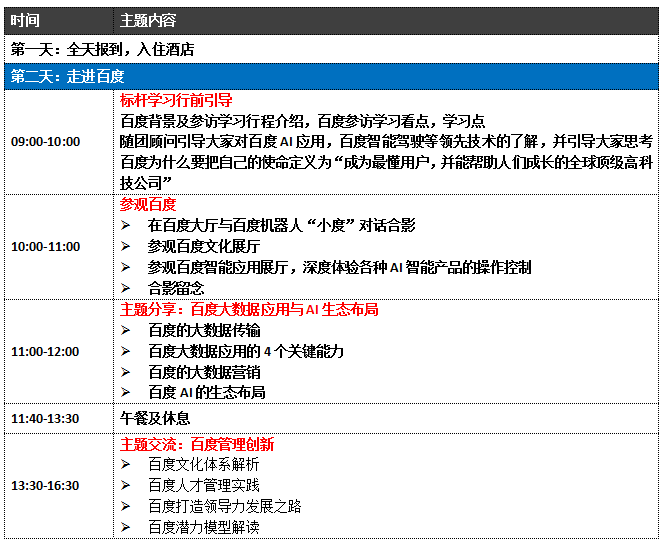This screenshot has height=544, width=665.
Task: Click bullet 百度的大数据营销
Action: click(204, 372)
